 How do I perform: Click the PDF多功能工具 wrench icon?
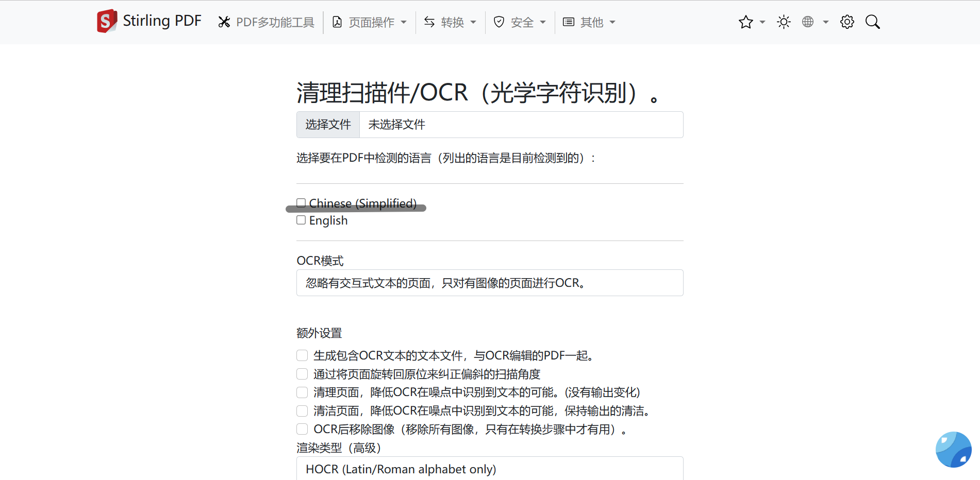point(224,22)
